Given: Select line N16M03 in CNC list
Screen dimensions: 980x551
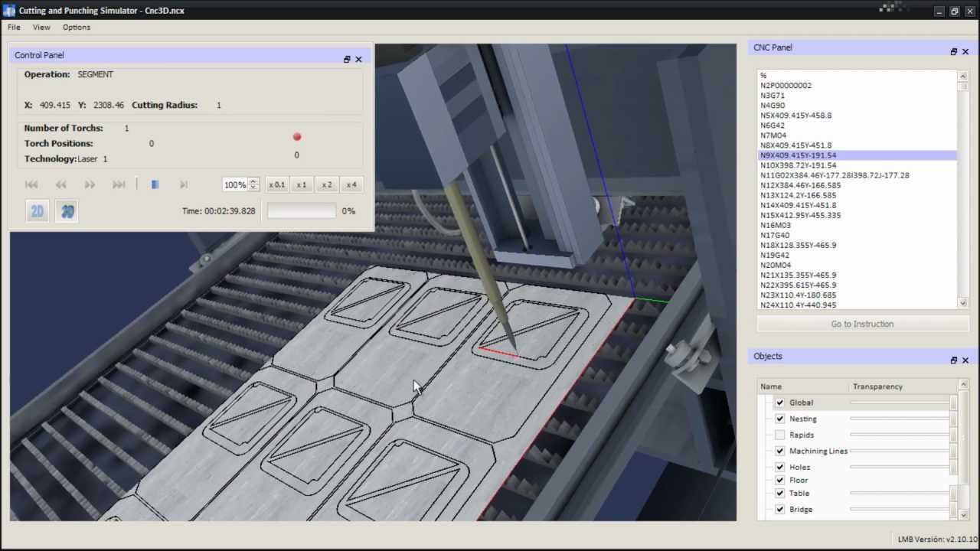Looking at the screenshot, I should click(x=857, y=225).
